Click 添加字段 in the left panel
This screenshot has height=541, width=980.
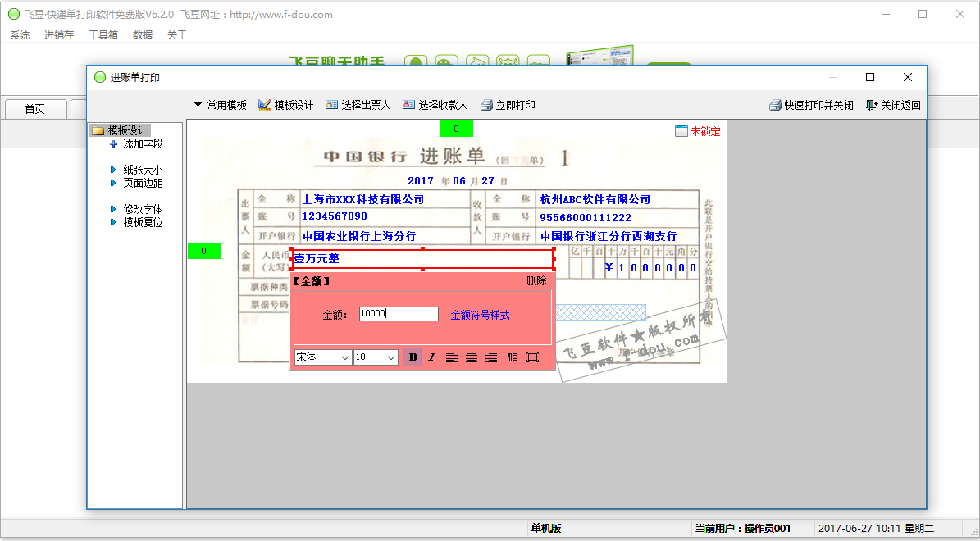click(137, 143)
